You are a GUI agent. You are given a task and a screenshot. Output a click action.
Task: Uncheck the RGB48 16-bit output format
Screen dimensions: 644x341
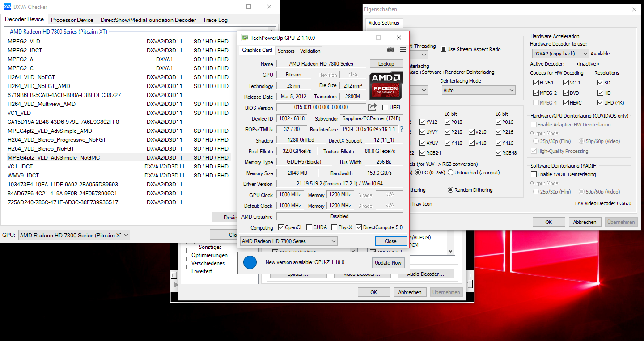click(x=498, y=153)
